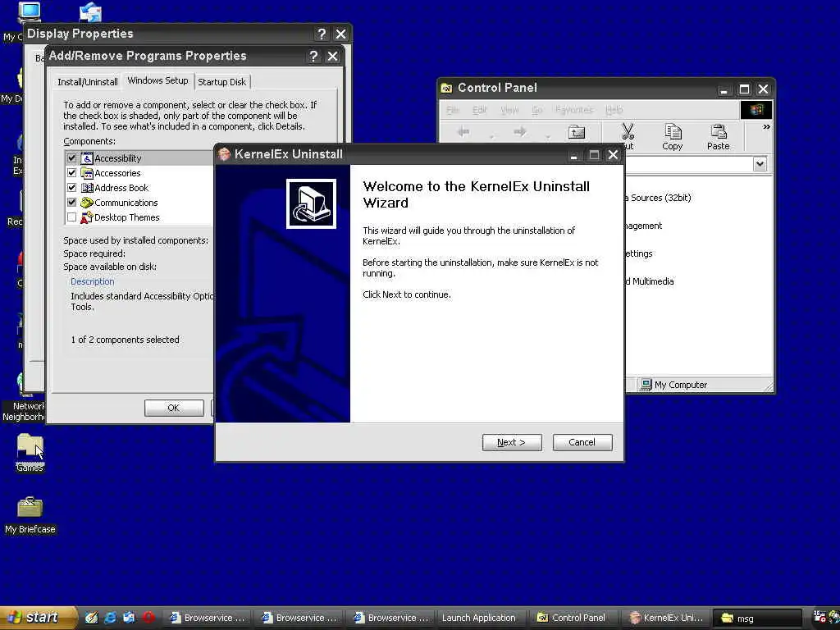Click the KernelEx Uninstall title bar icon
This screenshot has height=630, width=840.
pos(224,154)
